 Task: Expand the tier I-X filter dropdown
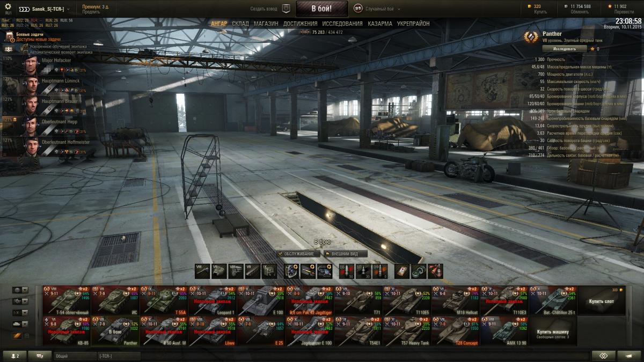25,313
